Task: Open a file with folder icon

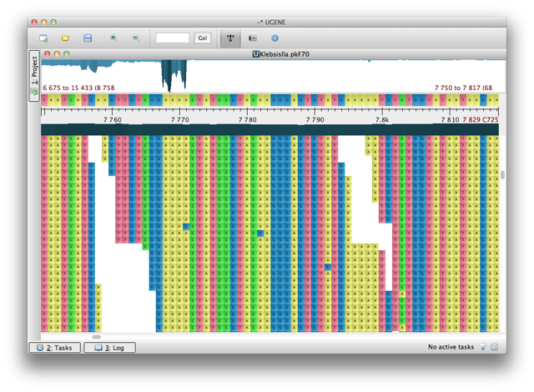Action: [x=65, y=38]
